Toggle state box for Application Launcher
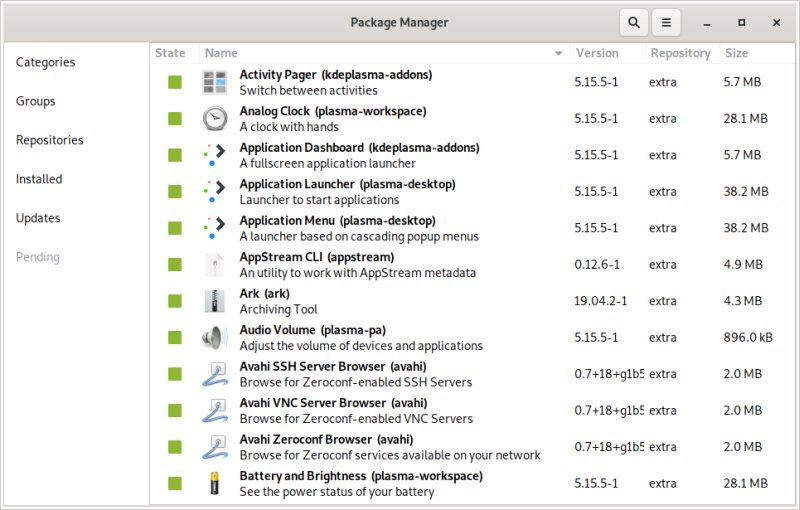 (175, 192)
